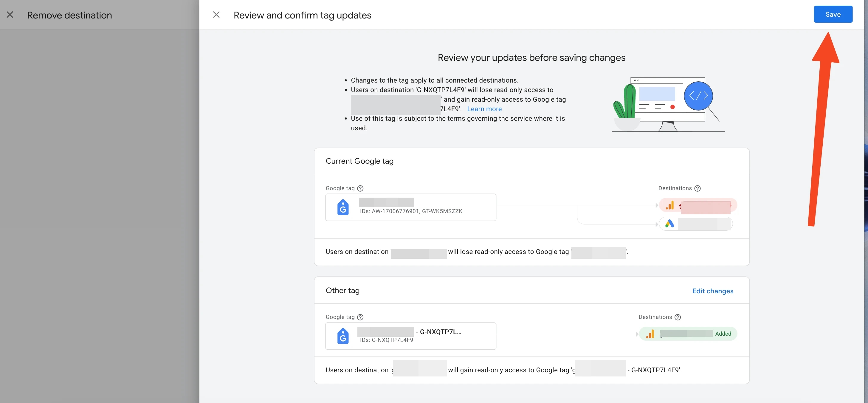Click 'Changes to the tag apply to all connected destinations' bullet

(434, 80)
